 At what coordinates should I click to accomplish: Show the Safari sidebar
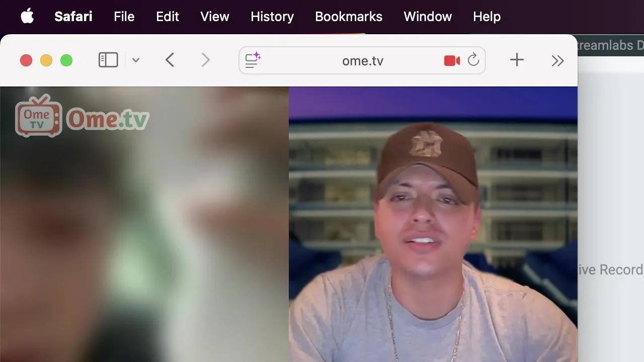(108, 60)
